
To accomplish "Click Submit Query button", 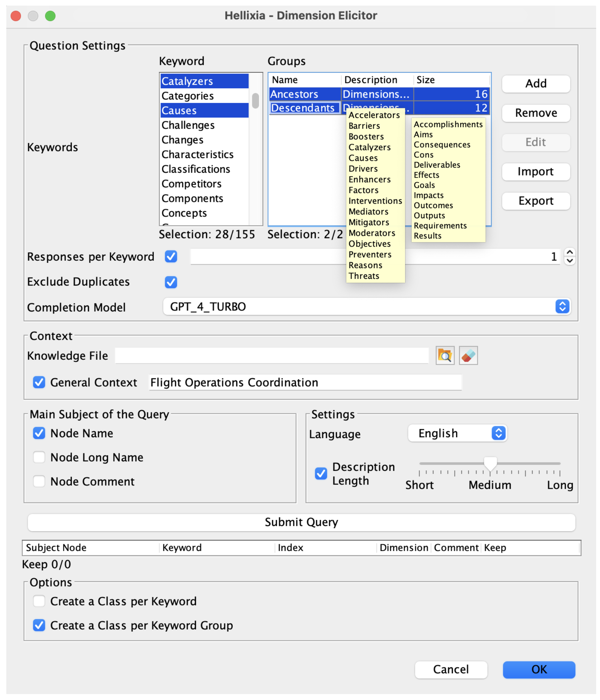I will (301, 522).
